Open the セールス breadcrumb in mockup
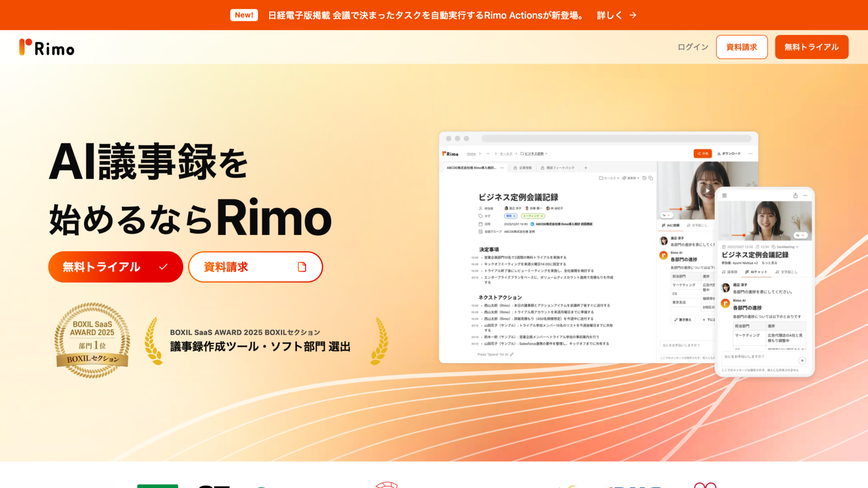Viewport: 868px width, 488px height. coord(506,154)
